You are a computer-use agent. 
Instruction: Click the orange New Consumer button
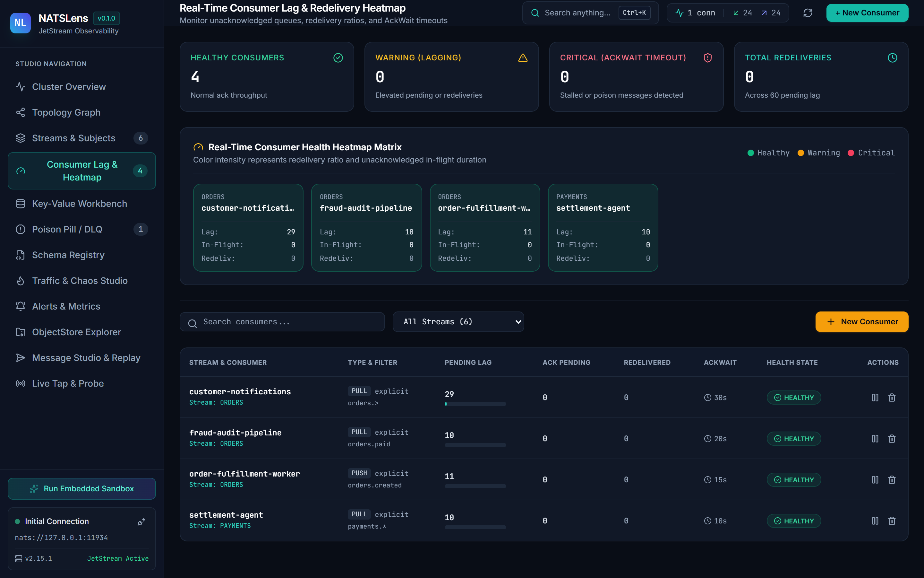pyautogui.click(x=862, y=322)
